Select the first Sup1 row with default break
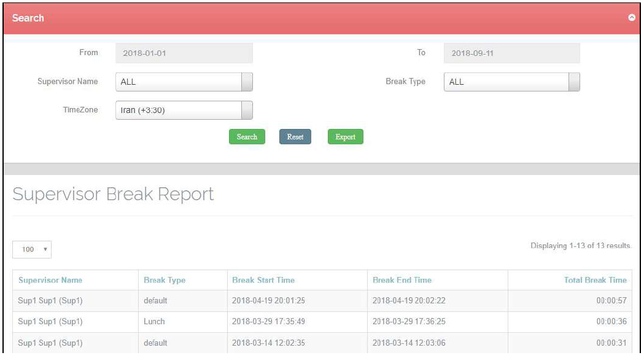644x358 pixels. click(50, 301)
